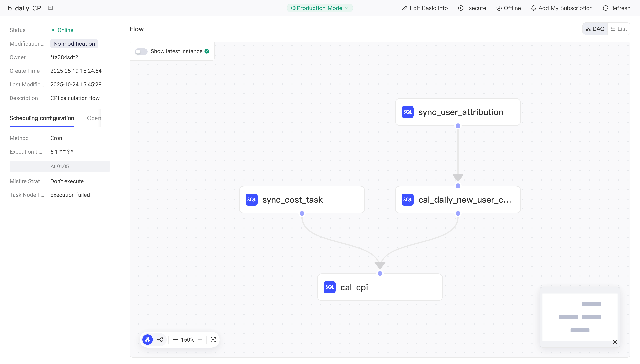Click input port of cal_daily_new_user_c... node
The height and width of the screenshot is (364, 640).
(x=458, y=186)
